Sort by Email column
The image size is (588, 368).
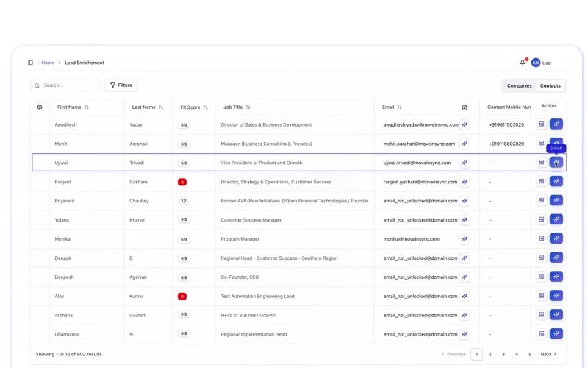[399, 107]
